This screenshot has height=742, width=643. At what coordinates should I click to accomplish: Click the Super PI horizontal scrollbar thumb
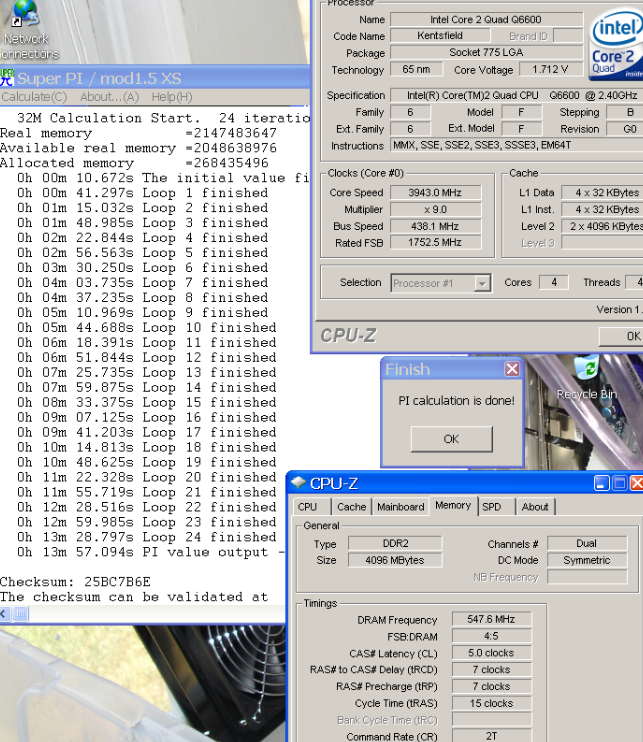21,614
